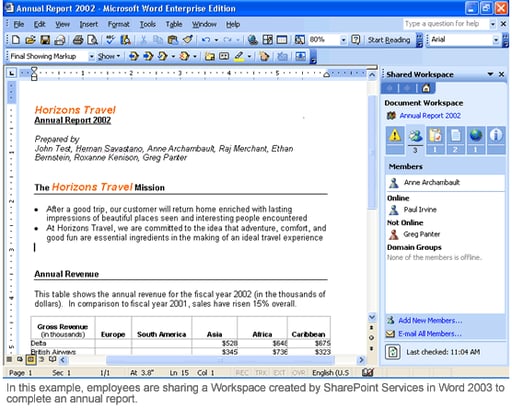Open the Format menu
Image resolution: width=512 pixels, height=408 pixels.
click(x=118, y=24)
